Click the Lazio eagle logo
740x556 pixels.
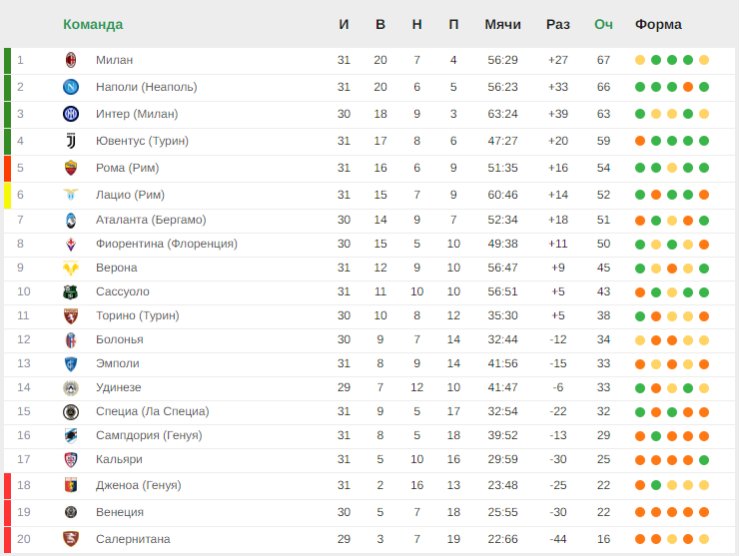click(x=71, y=194)
